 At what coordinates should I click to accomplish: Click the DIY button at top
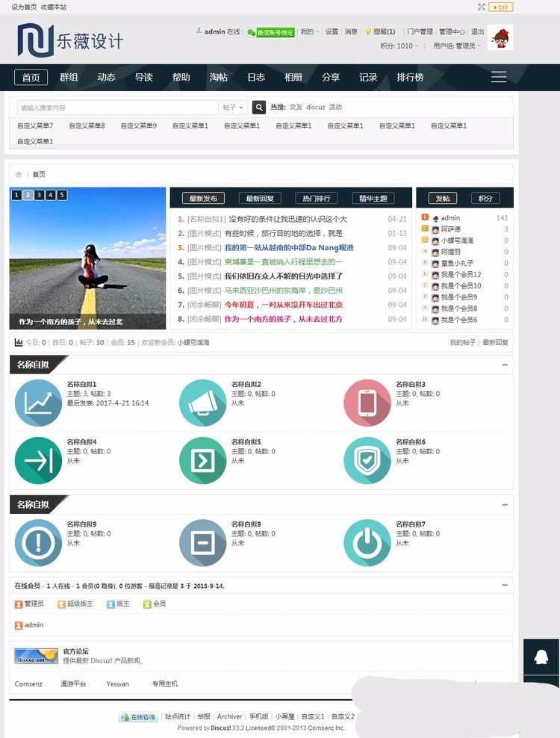(x=501, y=7)
